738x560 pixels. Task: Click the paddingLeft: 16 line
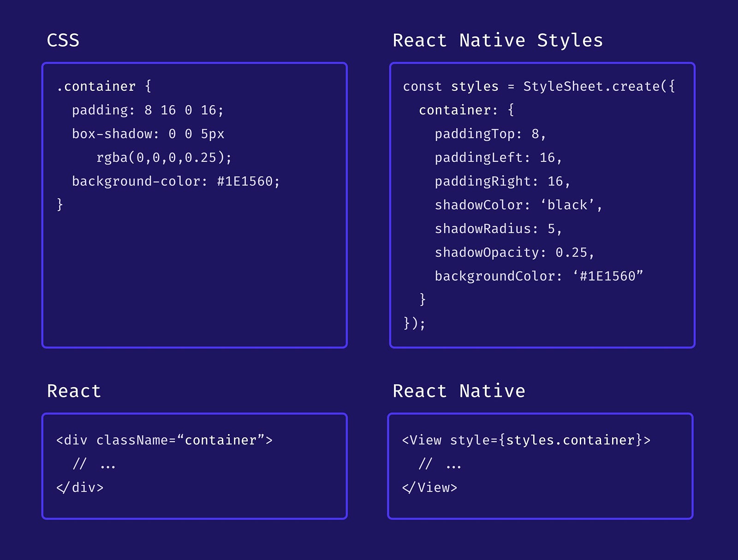[498, 158]
